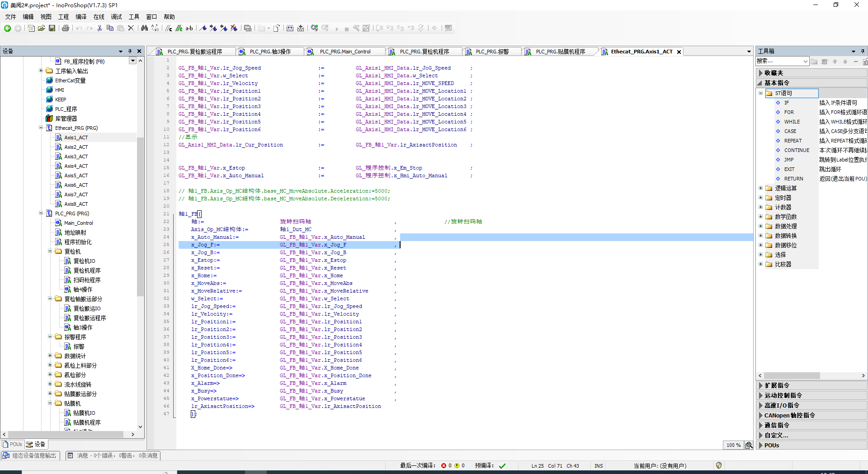Open Find with binoculars icon
This screenshot has height=474, width=868.
(144, 28)
